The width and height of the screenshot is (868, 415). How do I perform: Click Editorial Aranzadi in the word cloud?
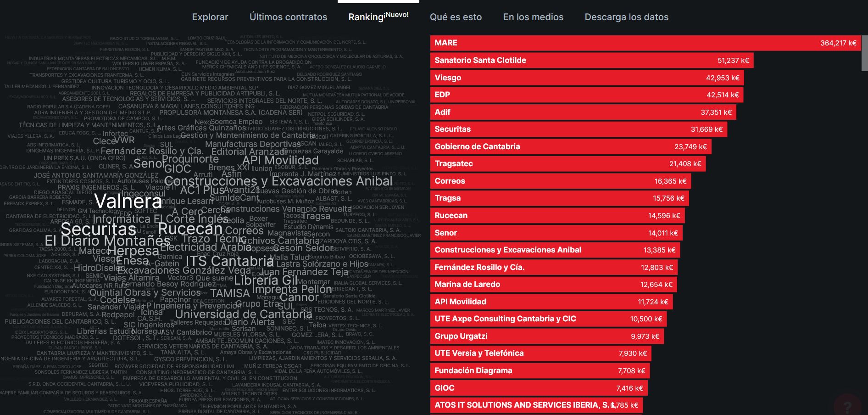(x=249, y=151)
